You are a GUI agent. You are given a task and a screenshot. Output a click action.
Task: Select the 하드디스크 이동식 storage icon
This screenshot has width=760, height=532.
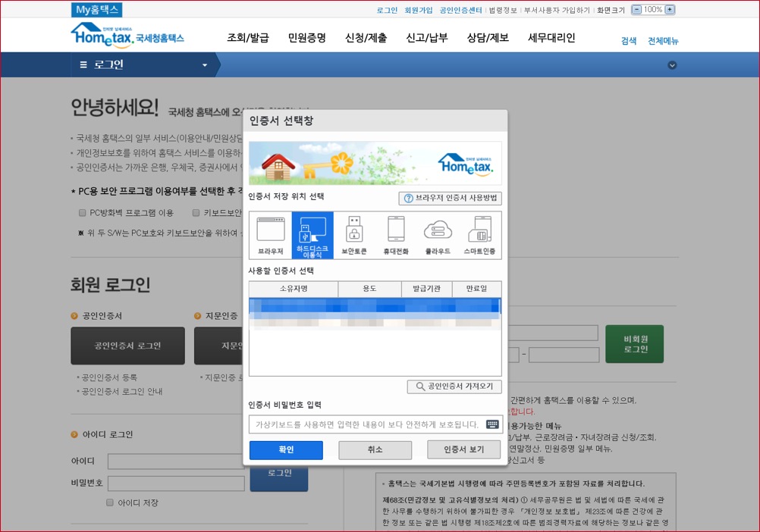click(x=312, y=235)
